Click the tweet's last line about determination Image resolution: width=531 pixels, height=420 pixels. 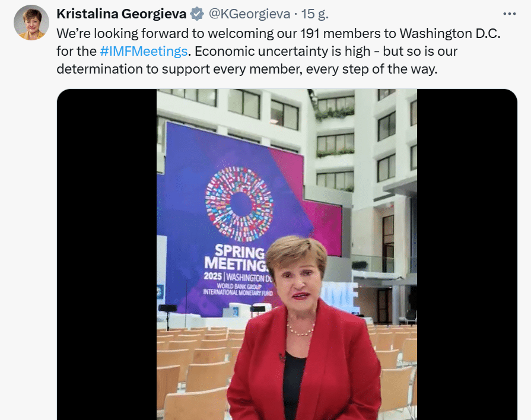click(247, 69)
